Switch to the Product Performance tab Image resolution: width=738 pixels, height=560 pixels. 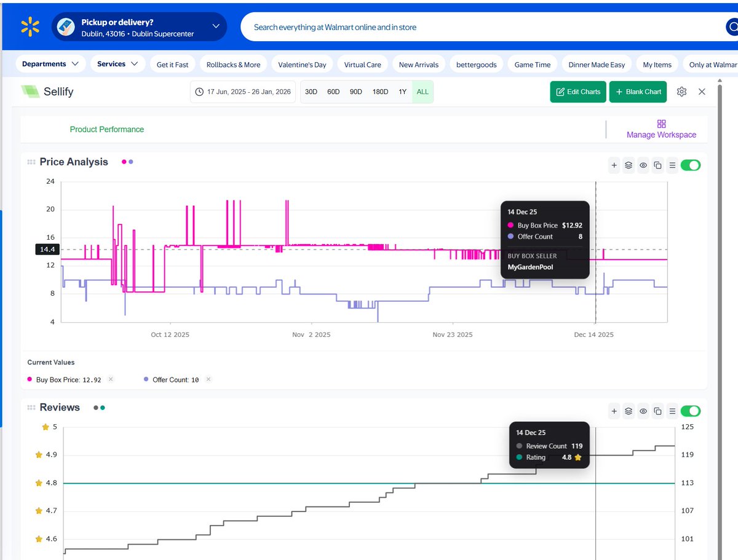pos(107,129)
